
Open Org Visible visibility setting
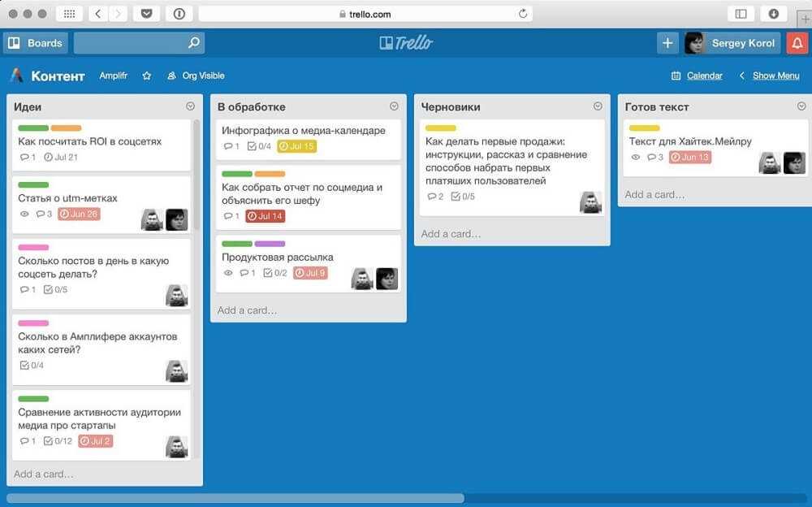(196, 76)
